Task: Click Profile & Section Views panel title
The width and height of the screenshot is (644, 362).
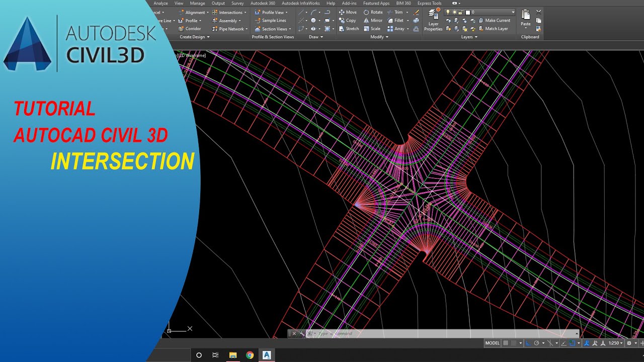Action: [273, 37]
